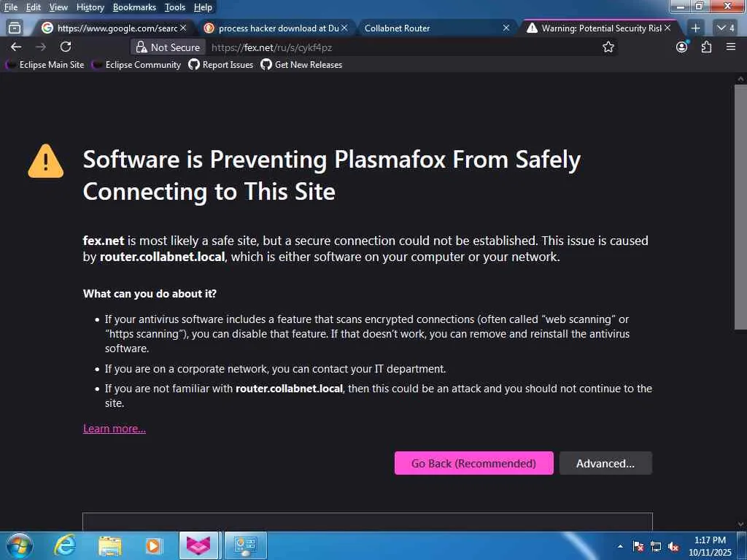
Task: Open the File menu
Action: [10, 7]
